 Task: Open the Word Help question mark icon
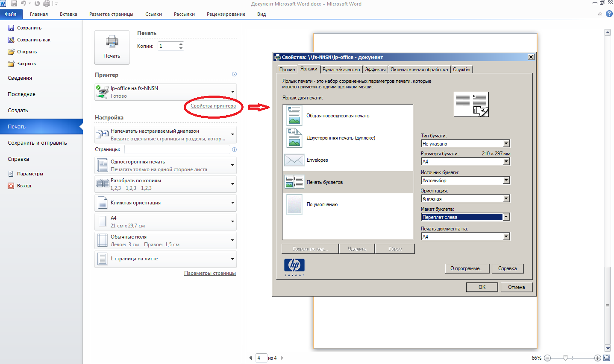(x=609, y=14)
